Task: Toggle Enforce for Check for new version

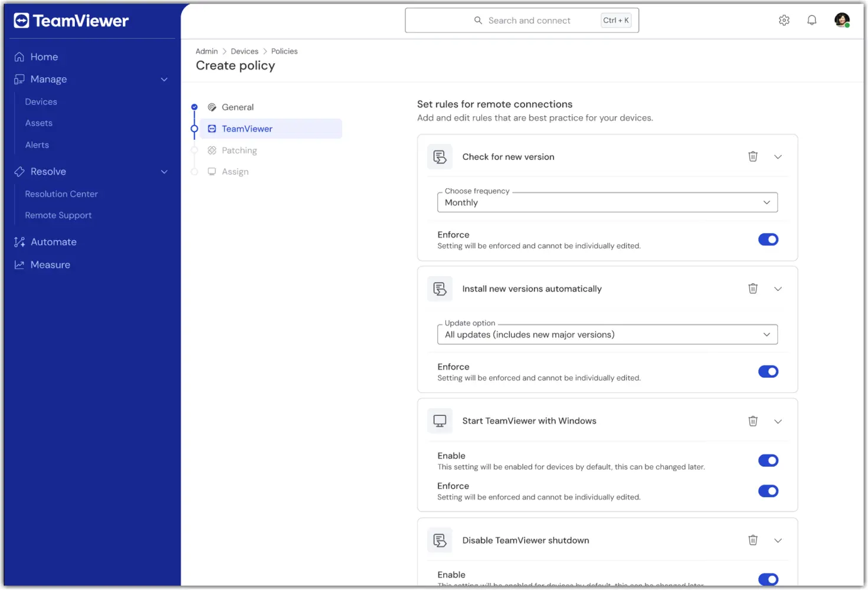Action: pyautogui.click(x=768, y=240)
